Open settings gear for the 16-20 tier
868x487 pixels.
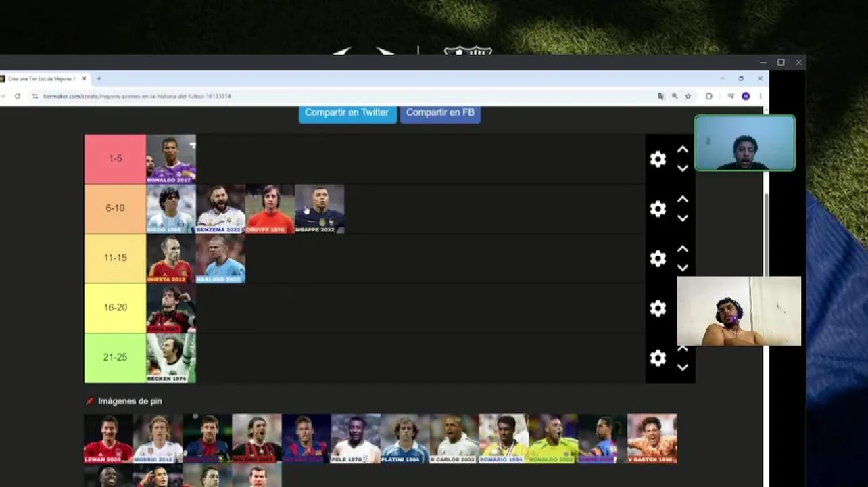(658, 308)
